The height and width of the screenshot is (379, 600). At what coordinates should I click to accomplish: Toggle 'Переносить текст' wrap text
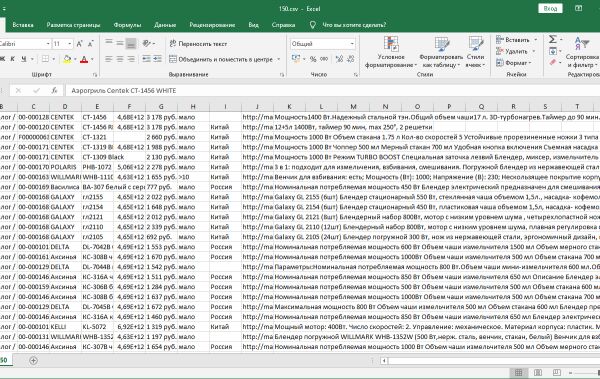click(x=198, y=44)
